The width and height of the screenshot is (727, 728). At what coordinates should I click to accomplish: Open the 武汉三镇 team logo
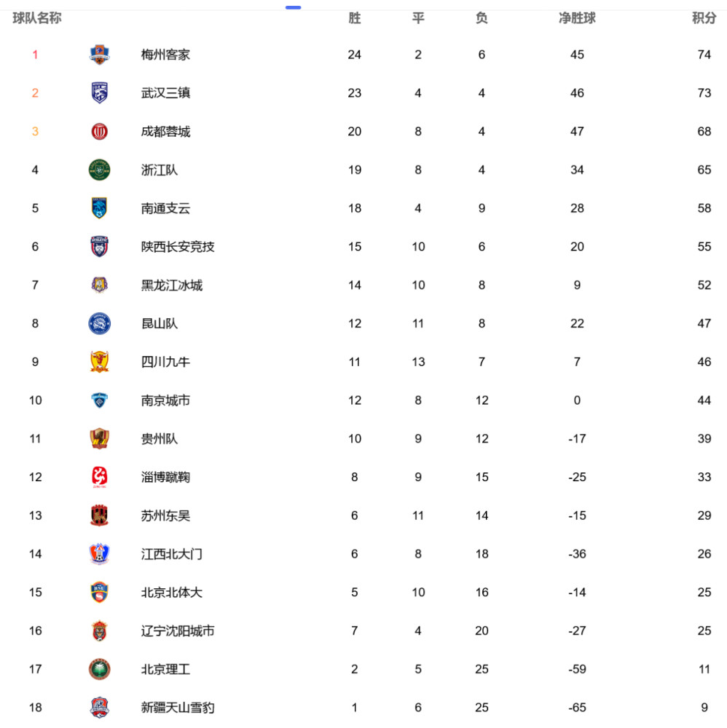pyautogui.click(x=99, y=93)
